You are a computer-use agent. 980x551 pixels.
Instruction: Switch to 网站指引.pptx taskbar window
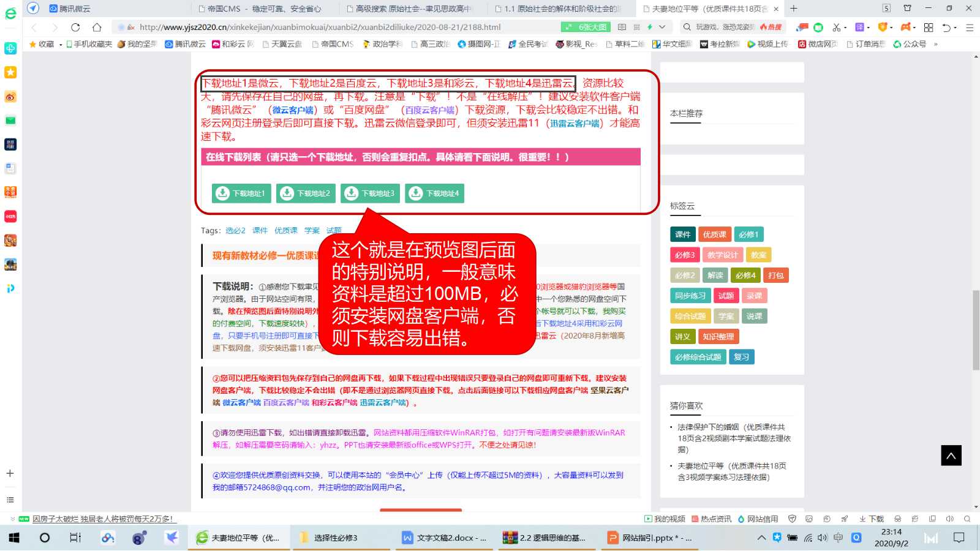(x=650, y=538)
